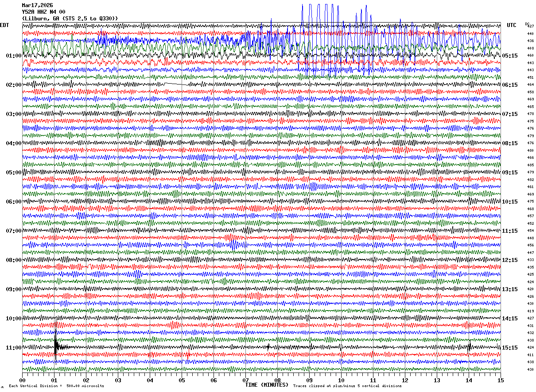This screenshot has height=392, width=536.
Task: Click the DC offset value '452'
Action: pos(530,223)
